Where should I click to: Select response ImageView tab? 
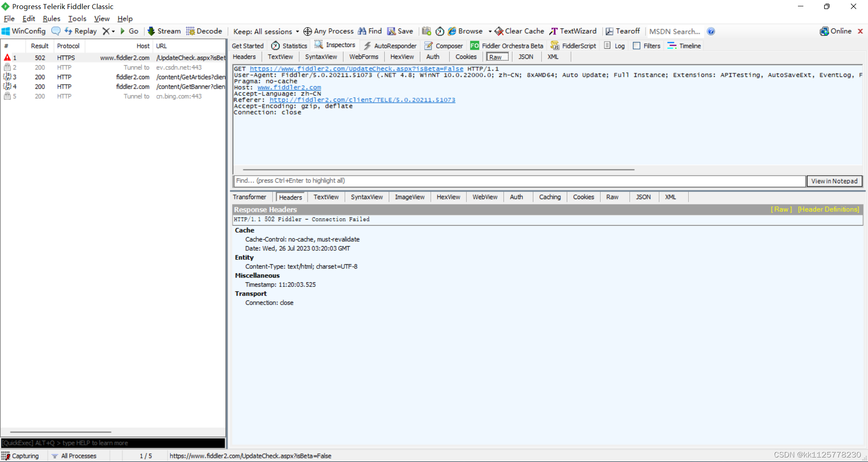pyautogui.click(x=410, y=197)
